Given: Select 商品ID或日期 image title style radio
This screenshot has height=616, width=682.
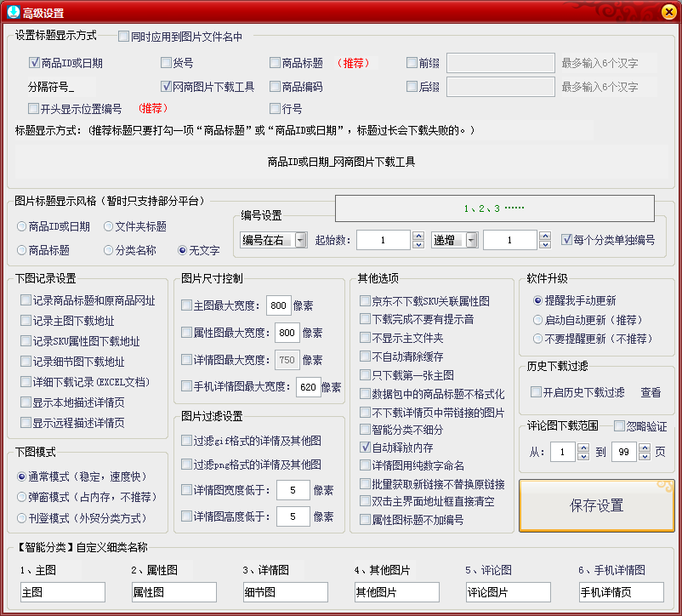Looking at the screenshot, I should point(21,226).
